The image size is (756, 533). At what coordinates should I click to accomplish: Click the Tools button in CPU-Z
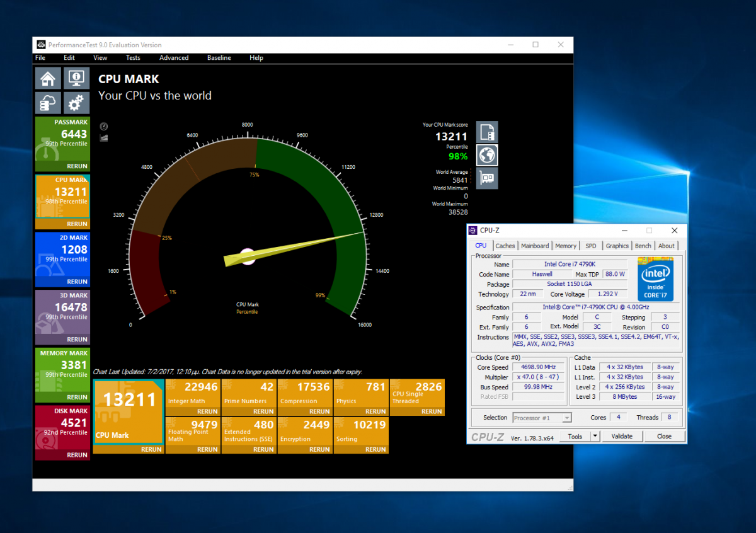575,436
